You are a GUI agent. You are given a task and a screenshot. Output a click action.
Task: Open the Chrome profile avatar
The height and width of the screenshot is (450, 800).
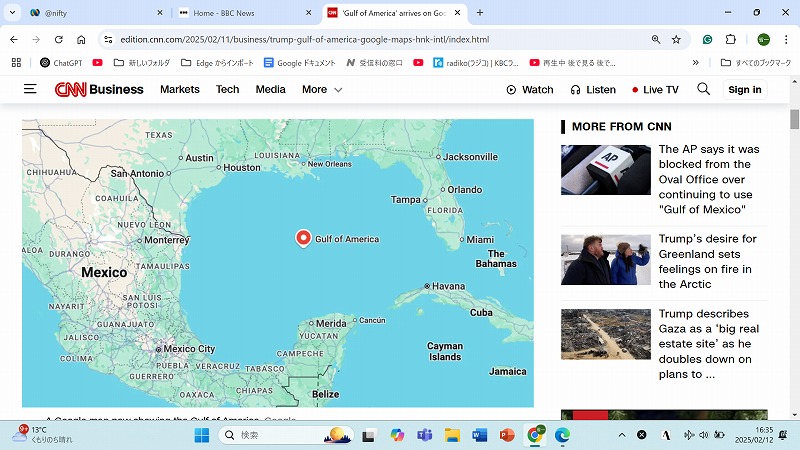(763, 39)
